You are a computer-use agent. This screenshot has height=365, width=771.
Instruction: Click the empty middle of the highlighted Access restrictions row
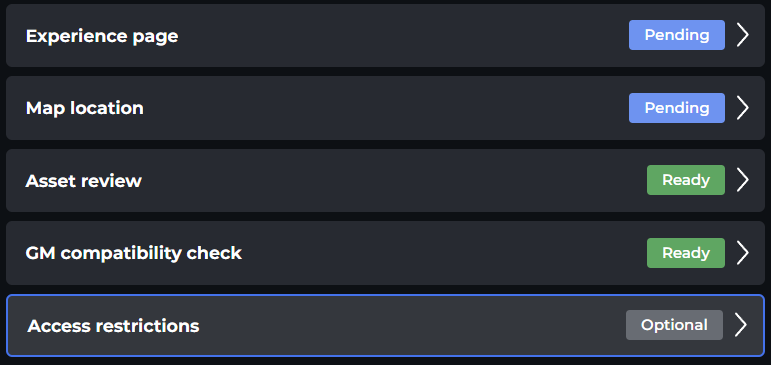point(413,325)
